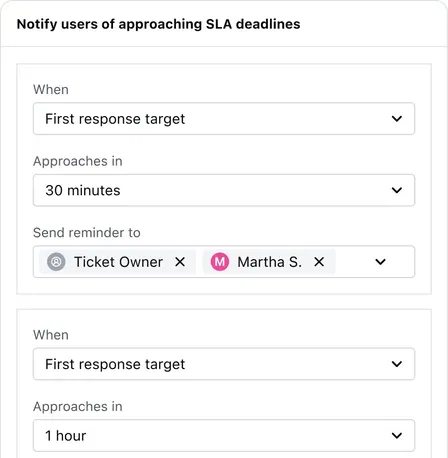Image resolution: width=448 pixels, height=458 pixels.
Task: Remove Martha S. from reminder recipients
Action: click(319, 262)
